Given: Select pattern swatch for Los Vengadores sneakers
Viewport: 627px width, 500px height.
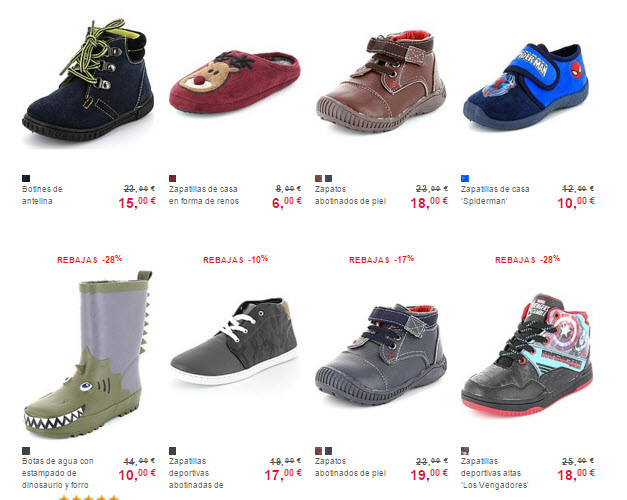Looking at the screenshot, I should click(465, 451).
